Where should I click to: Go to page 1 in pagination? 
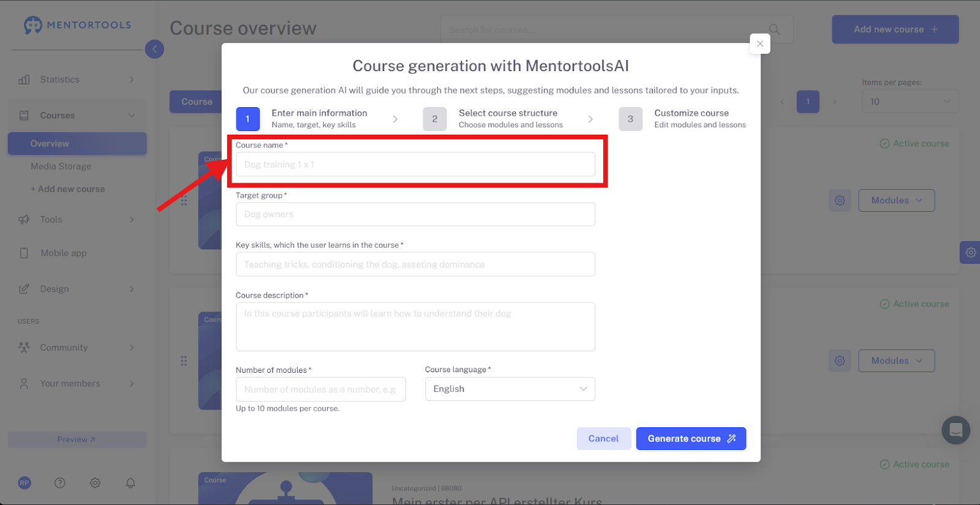(x=808, y=102)
